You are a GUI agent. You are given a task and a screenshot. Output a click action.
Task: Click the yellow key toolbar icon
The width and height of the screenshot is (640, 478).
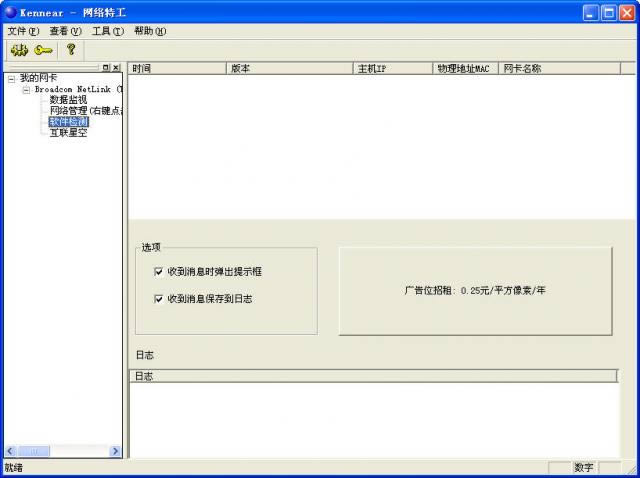tap(43, 50)
